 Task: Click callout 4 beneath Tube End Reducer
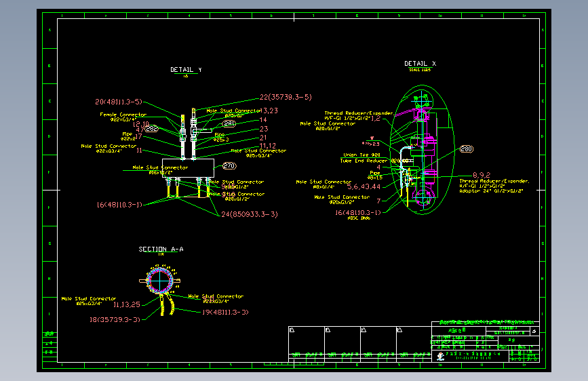[x=378, y=167]
